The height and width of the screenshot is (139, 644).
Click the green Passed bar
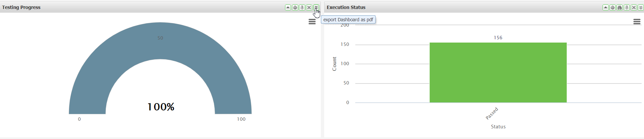coord(498,72)
